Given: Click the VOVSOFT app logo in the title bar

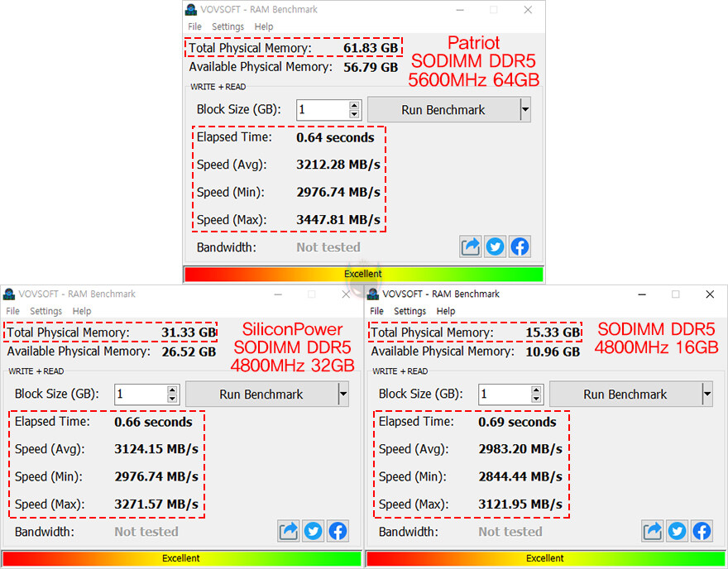Looking at the screenshot, I should (191, 10).
